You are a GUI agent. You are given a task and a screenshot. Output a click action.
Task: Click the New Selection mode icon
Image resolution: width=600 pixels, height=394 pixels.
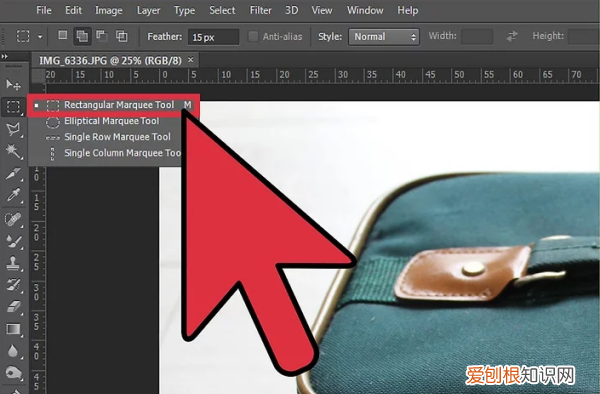tap(62, 36)
